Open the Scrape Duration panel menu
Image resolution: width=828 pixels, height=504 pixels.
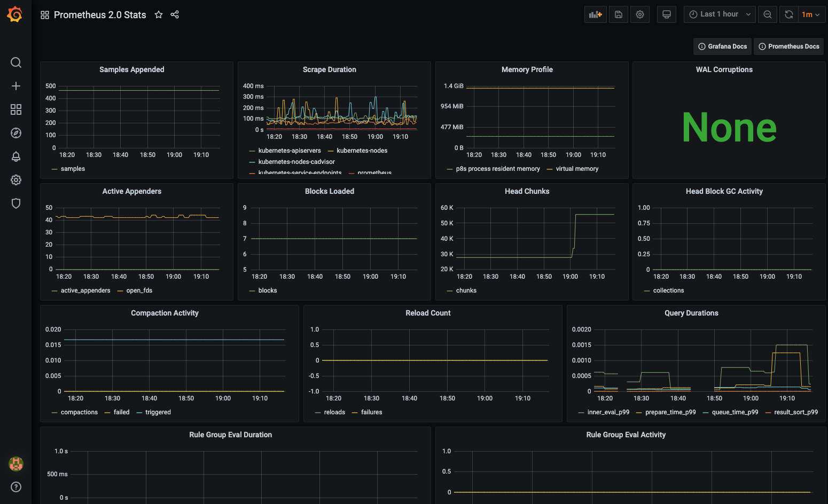330,69
